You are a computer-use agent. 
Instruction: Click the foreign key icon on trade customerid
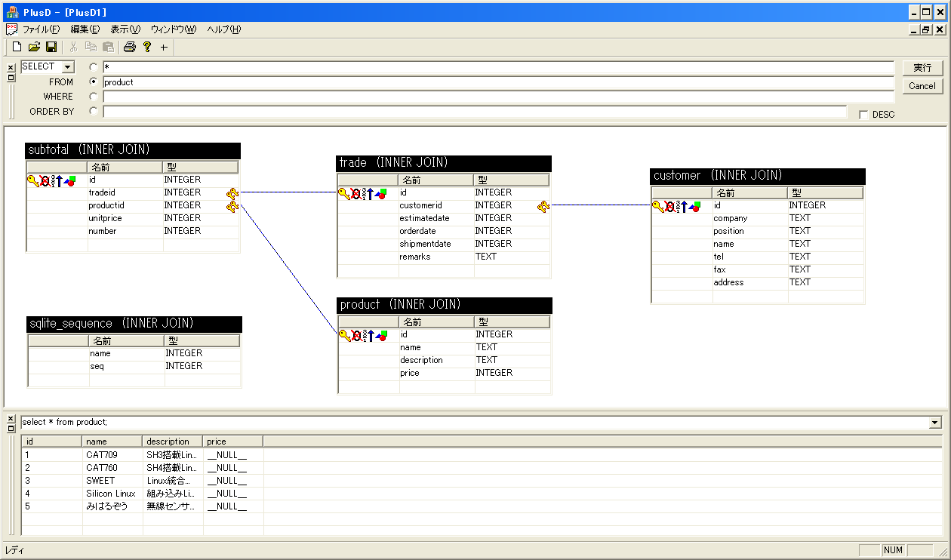[x=543, y=206]
